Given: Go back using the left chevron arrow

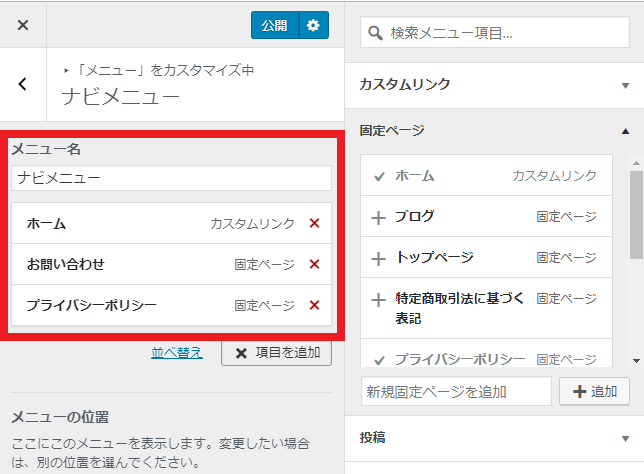Looking at the screenshot, I should click(x=23, y=84).
